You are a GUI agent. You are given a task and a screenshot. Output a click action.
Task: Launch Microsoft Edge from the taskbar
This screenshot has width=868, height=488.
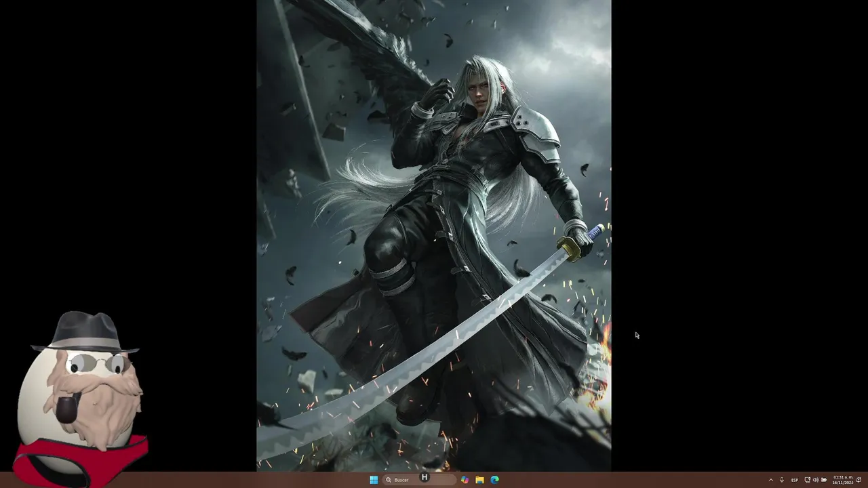(494, 480)
